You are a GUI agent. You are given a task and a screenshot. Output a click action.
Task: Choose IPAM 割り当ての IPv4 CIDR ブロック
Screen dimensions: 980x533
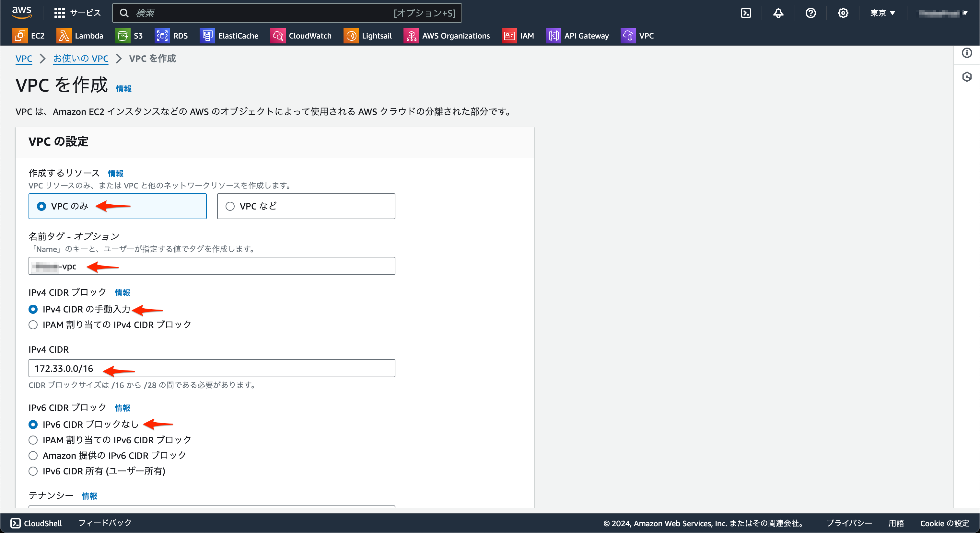(33, 325)
